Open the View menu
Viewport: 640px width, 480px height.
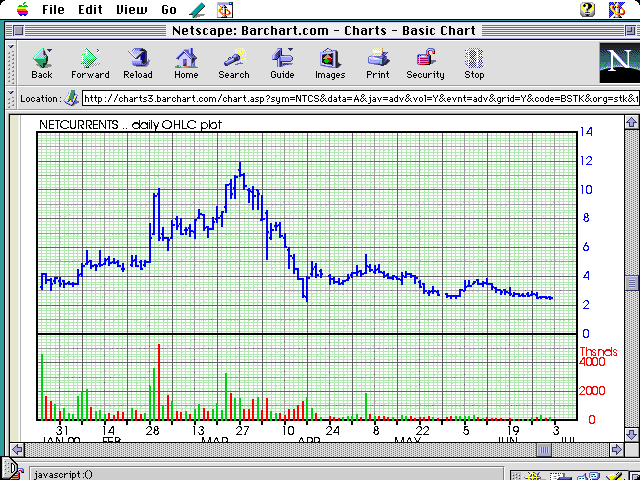(131, 10)
